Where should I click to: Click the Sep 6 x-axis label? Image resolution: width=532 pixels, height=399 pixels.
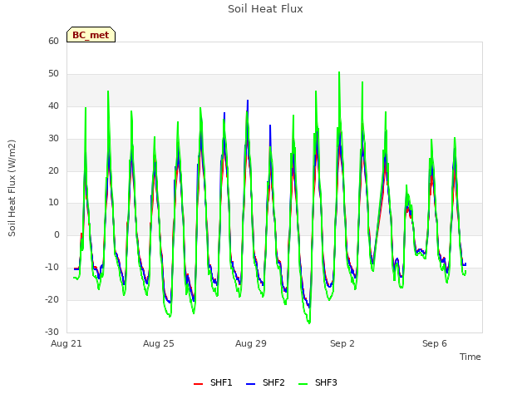435,343
